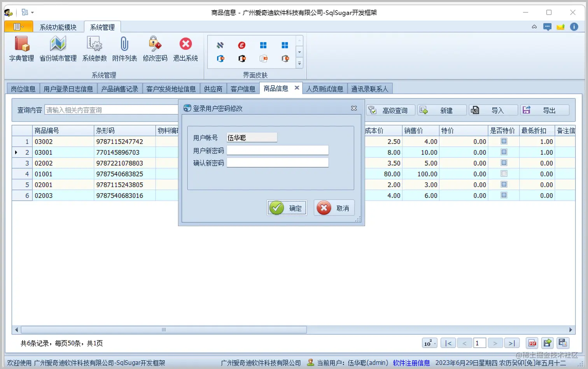Viewport: 588px width, 369px height.
Task: Toggle 是否特价 checkbox for item 02001
Action: pos(504,184)
